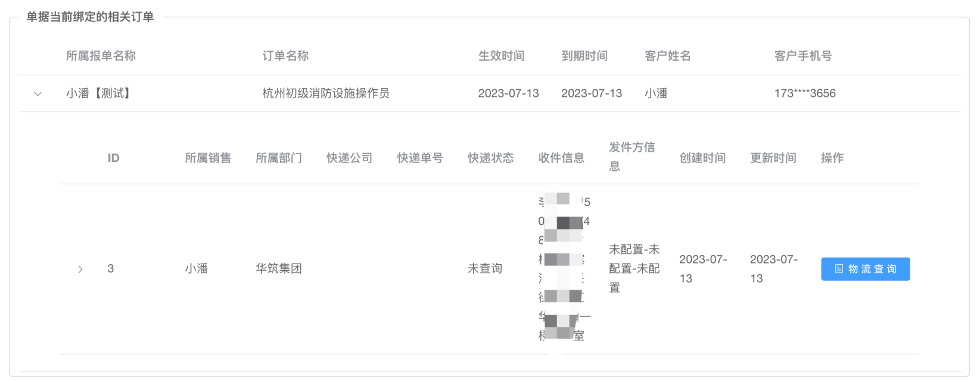Collapse the 小潘【测试】 order row
Screen dimensions: 980x382
(38, 93)
